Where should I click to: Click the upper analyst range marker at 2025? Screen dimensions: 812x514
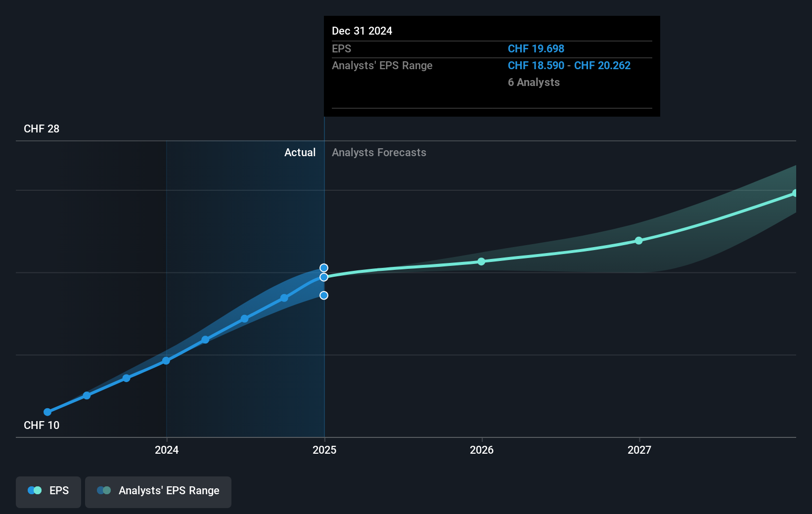[x=324, y=268]
